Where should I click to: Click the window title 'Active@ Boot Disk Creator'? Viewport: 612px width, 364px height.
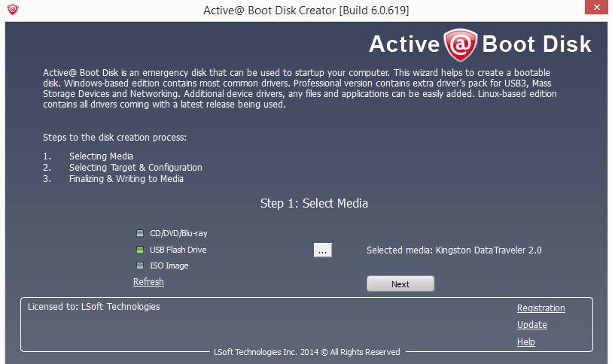click(x=306, y=10)
